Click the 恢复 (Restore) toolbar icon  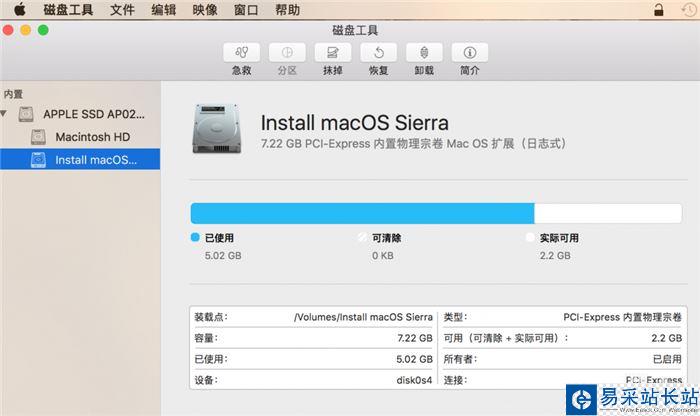[x=378, y=53]
